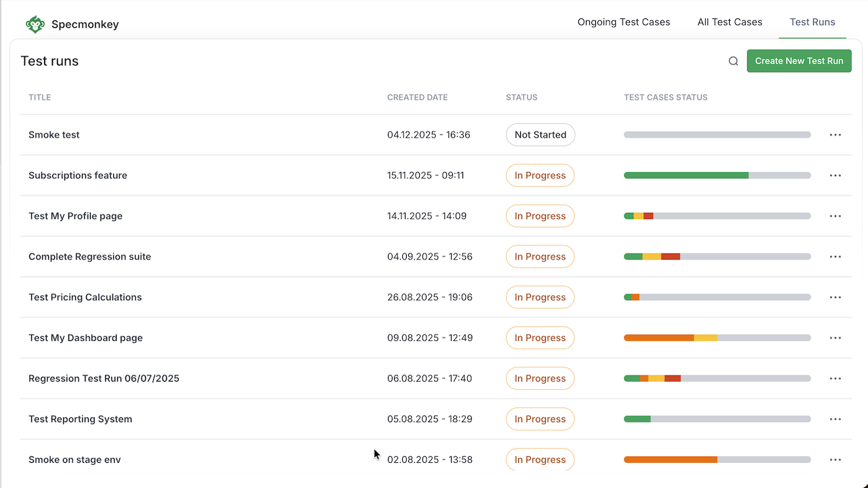Click the TITLE column header

pos(40,98)
